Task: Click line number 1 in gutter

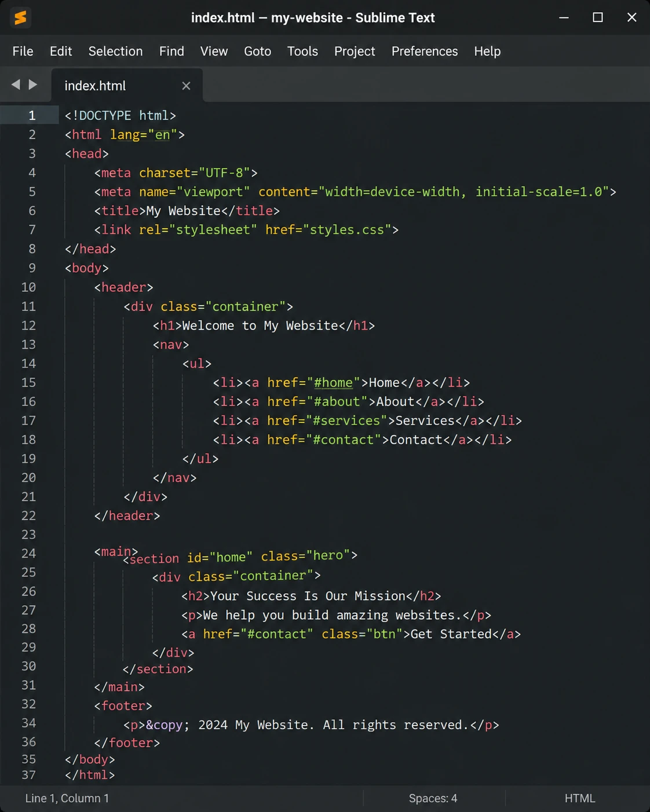Action: pyautogui.click(x=32, y=115)
